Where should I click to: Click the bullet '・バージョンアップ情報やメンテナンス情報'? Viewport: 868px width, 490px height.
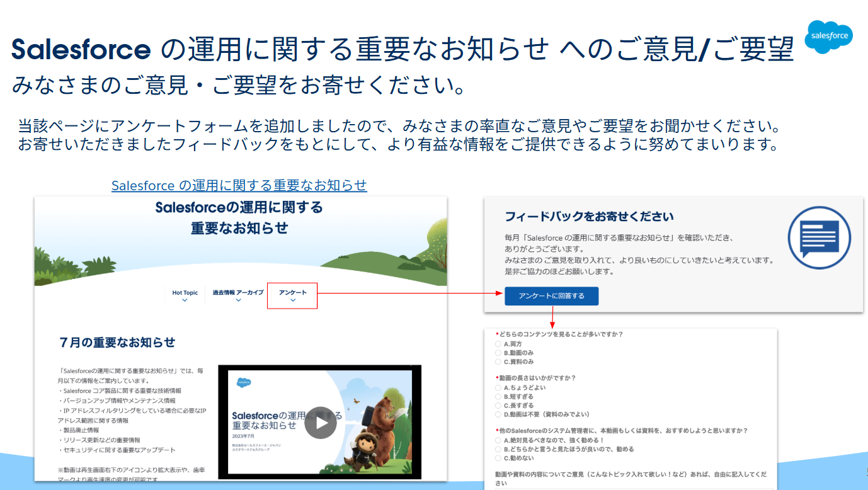(x=117, y=401)
